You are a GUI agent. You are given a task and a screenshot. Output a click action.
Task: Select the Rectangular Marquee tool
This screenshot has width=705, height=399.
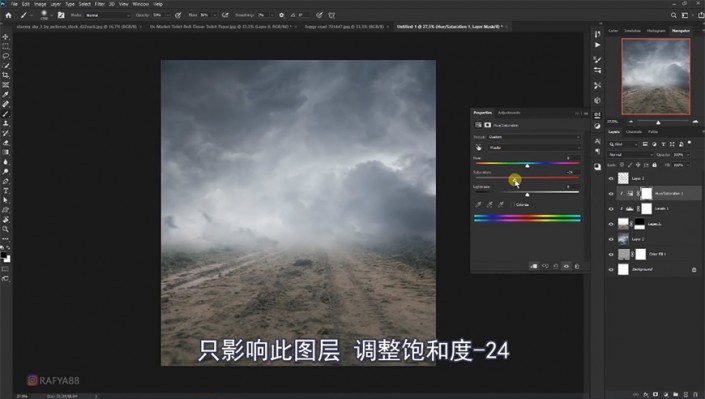[x=5, y=46]
